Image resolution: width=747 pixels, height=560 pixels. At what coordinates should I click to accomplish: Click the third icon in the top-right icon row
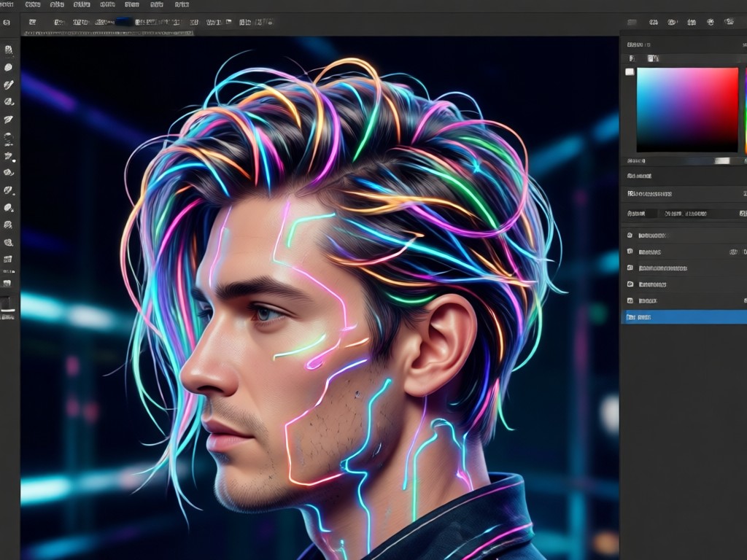pos(672,22)
